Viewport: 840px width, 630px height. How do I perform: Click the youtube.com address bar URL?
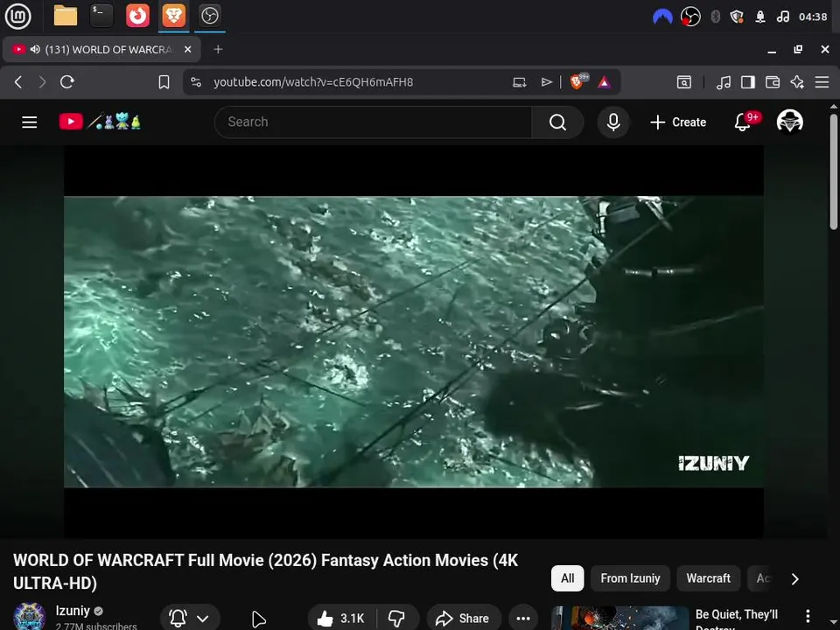pyautogui.click(x=313, y=82)
